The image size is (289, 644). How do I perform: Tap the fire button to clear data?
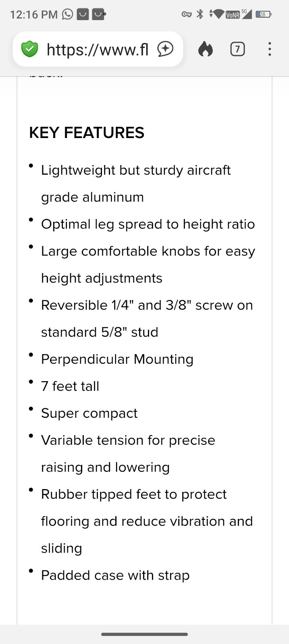click(x=206, y=49)
